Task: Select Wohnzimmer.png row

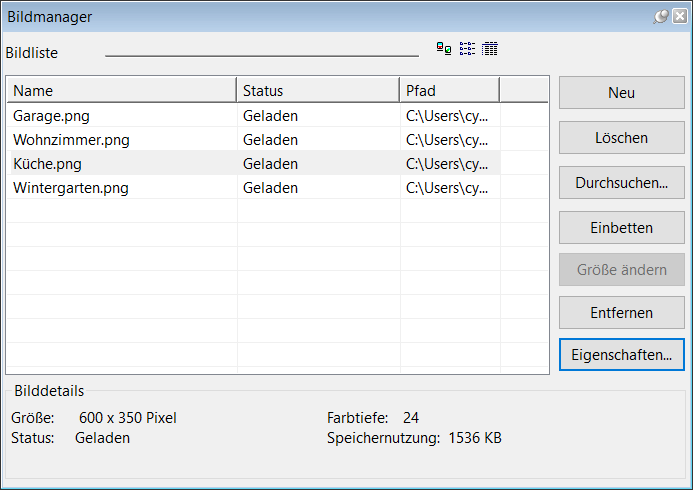Action: pyautogui.click(x=71, y=139)
